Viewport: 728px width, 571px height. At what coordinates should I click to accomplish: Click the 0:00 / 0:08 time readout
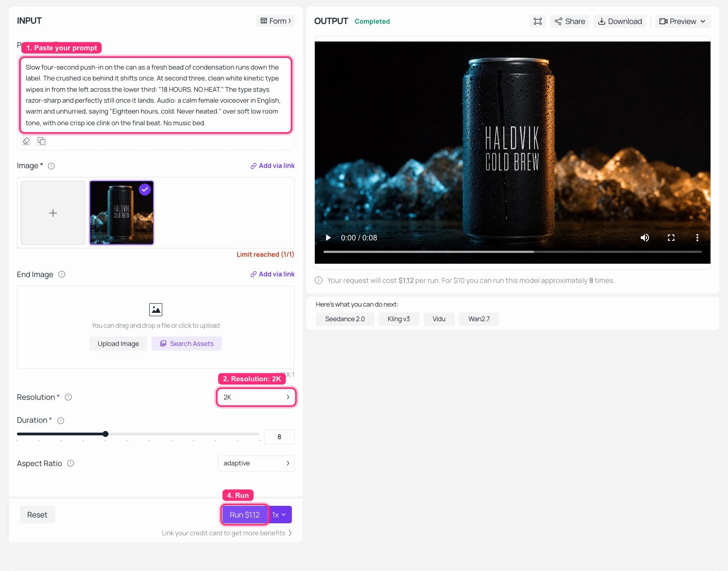tap(359, 238)
